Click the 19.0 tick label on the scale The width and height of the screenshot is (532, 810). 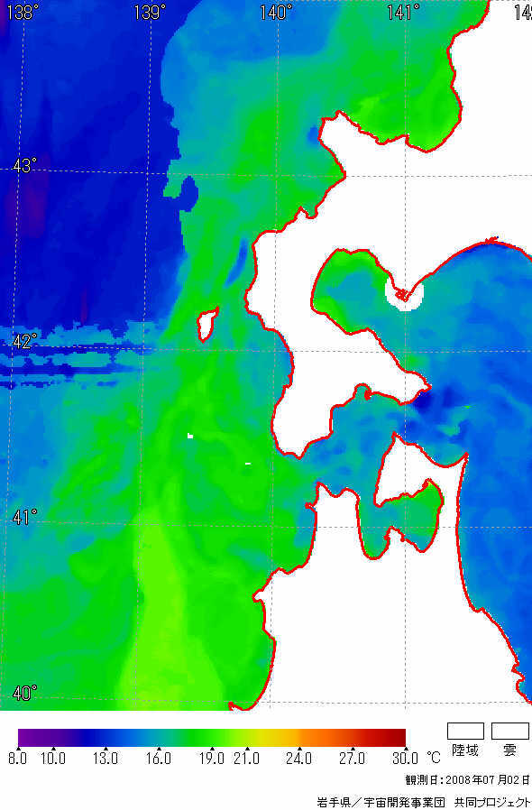212,759
